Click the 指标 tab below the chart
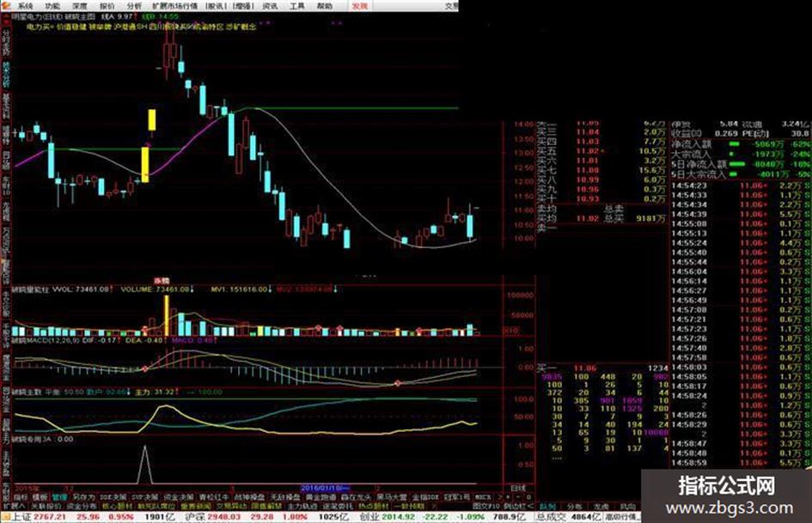Screen dimensions: 812x523 point(21,496)
